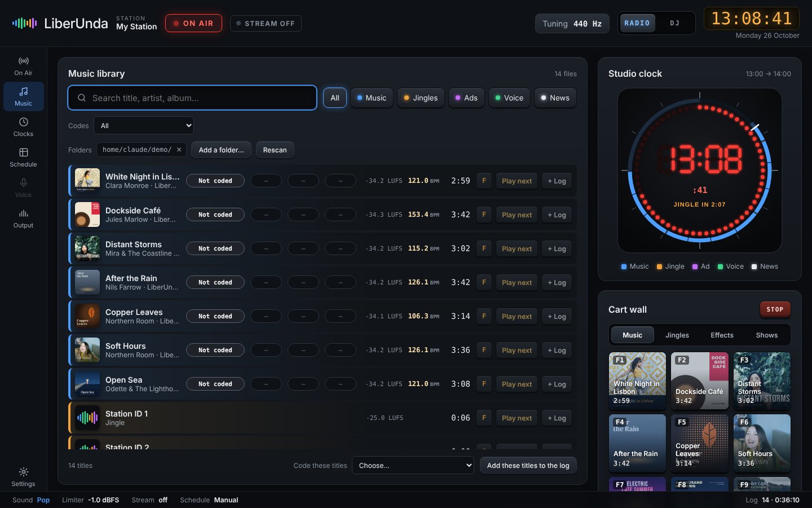
Task: Open Not coded selector for Open Sea
Action: click(x=215, y=384)
